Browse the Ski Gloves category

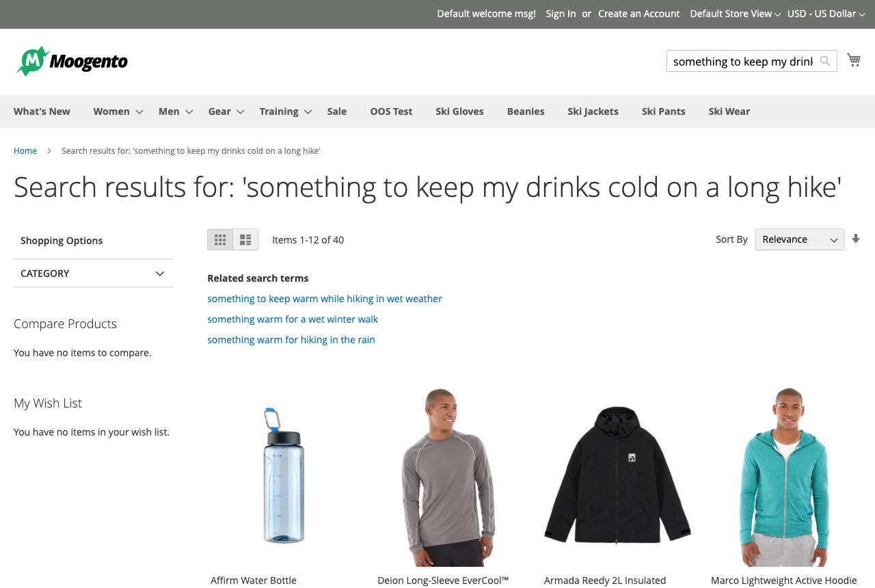(x=459, y=111)
